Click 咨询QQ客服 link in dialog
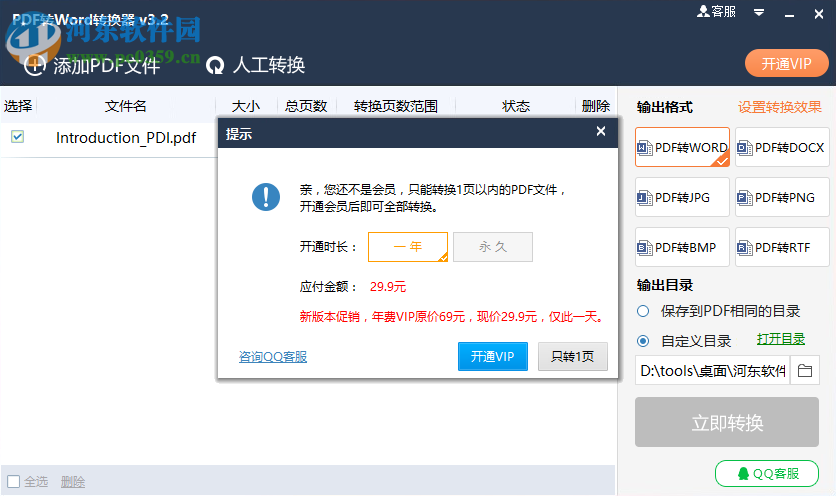 click(x=273, y=357)
